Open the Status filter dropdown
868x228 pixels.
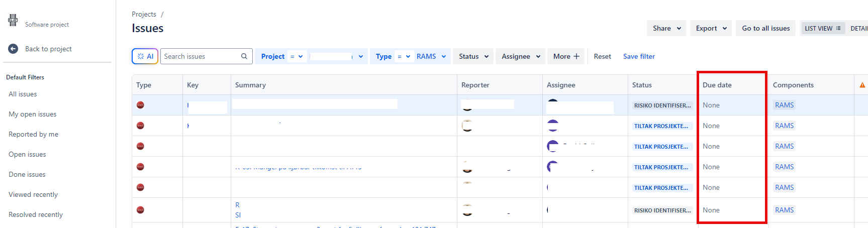click(x=473, y=56)
